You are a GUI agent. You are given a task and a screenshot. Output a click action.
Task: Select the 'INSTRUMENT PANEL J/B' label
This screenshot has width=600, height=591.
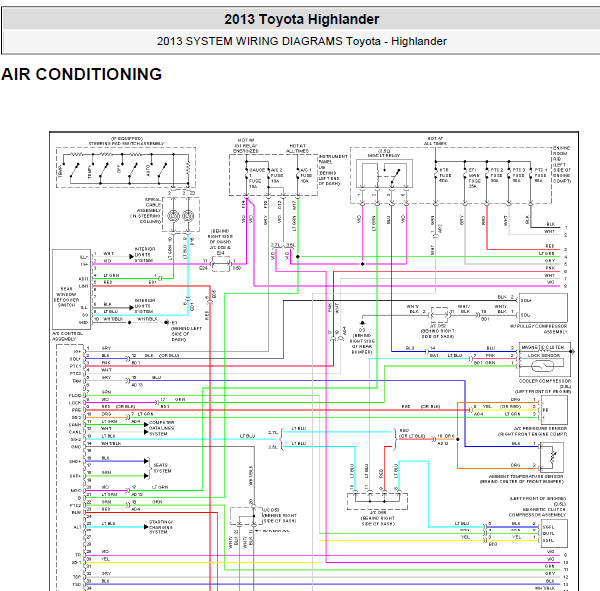(x=333, y=162)
